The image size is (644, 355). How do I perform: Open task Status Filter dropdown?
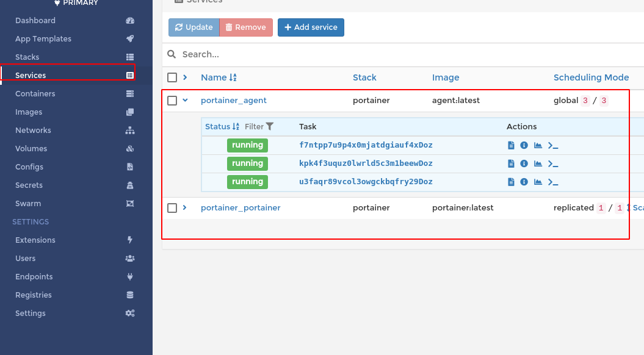(x=259, y=126)
